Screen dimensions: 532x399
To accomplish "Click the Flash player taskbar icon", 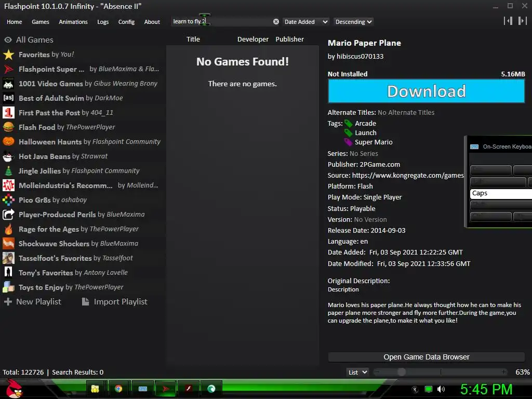I will (x=189, y=389).
